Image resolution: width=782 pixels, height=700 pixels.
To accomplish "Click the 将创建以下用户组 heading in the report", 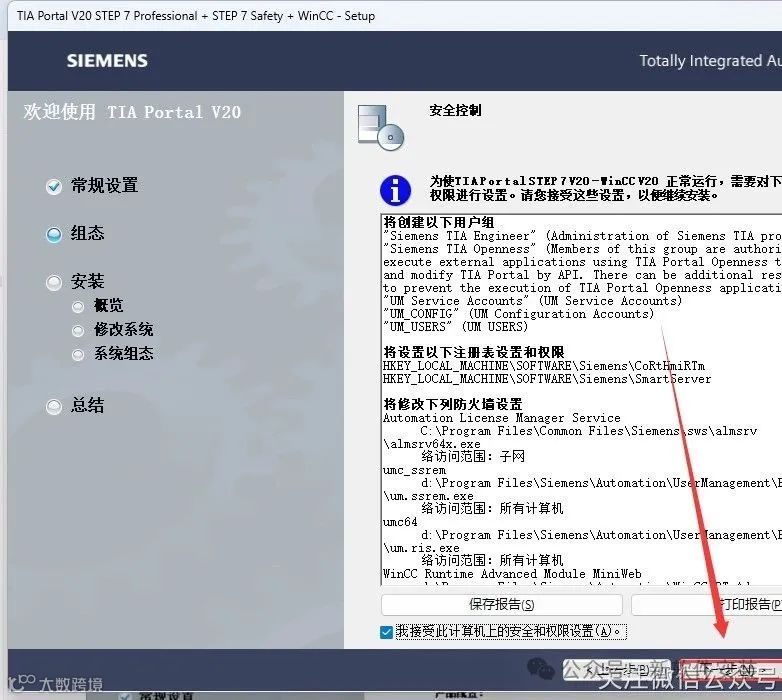I will [439, 222].
